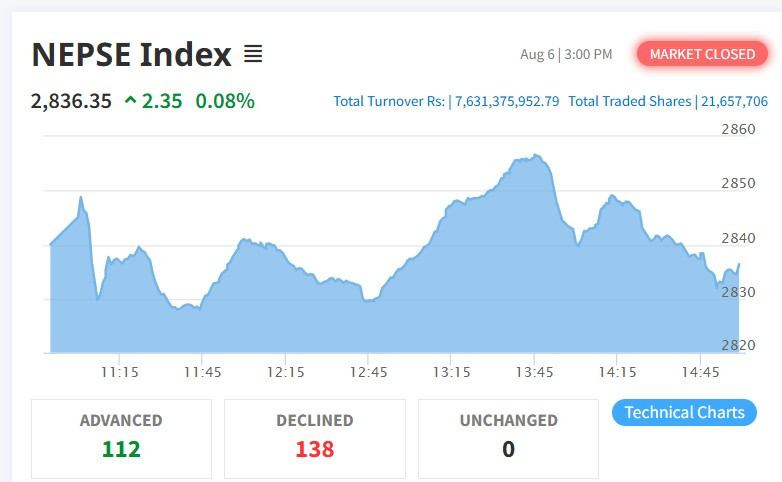Open Technical Charts
The width and height of the screenshot is (782, 482).
684,412
